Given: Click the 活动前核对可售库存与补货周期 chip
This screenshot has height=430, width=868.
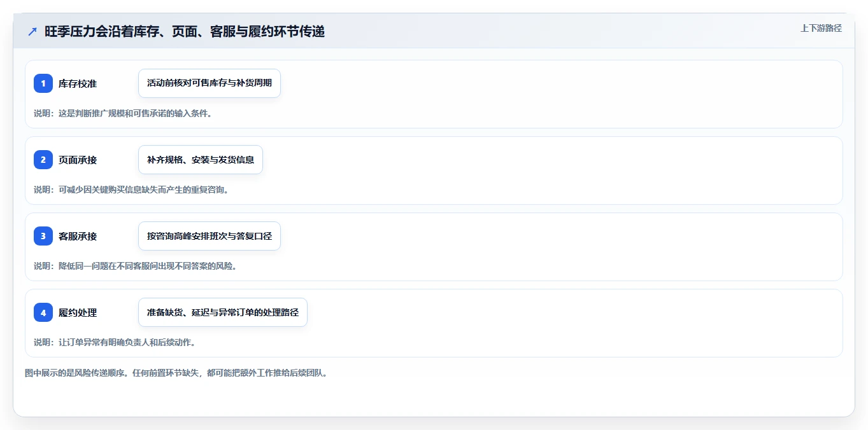Looking at the screenshot, I should tap(210, 83).
